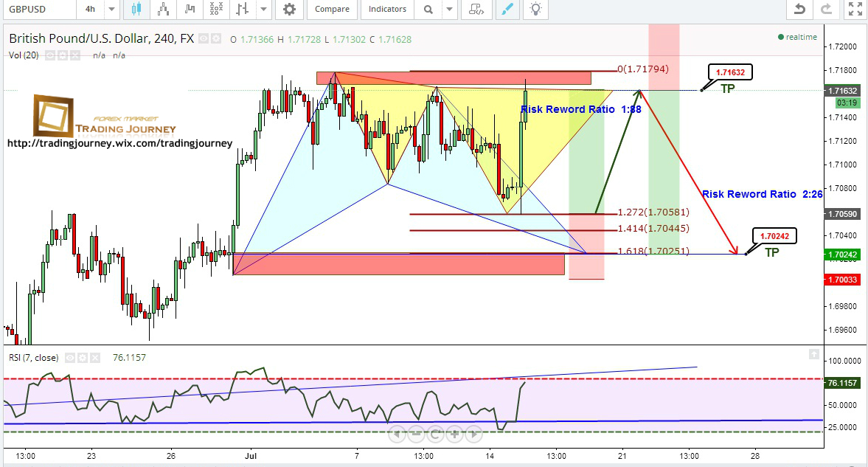Hide the RSI indicator via eye icon

(70, 358)
